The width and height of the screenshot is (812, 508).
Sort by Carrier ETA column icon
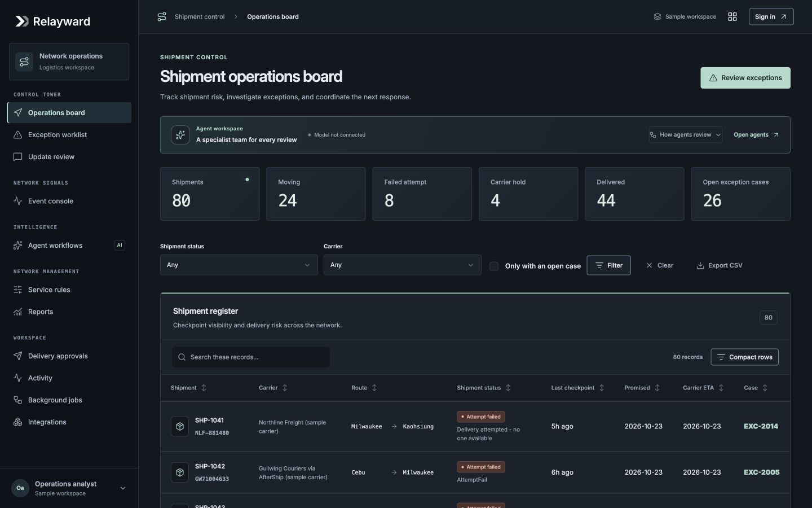pyautogui.click(x=721, y=388)
